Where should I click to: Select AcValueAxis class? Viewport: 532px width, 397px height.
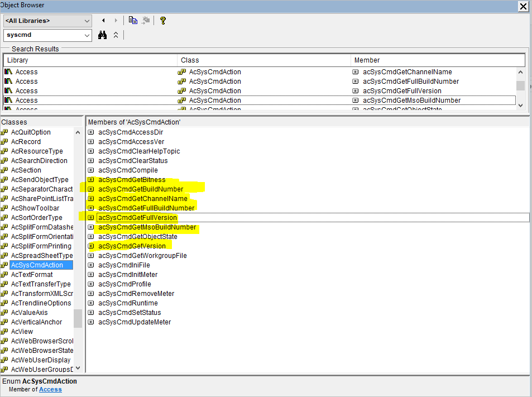(29, 313)
